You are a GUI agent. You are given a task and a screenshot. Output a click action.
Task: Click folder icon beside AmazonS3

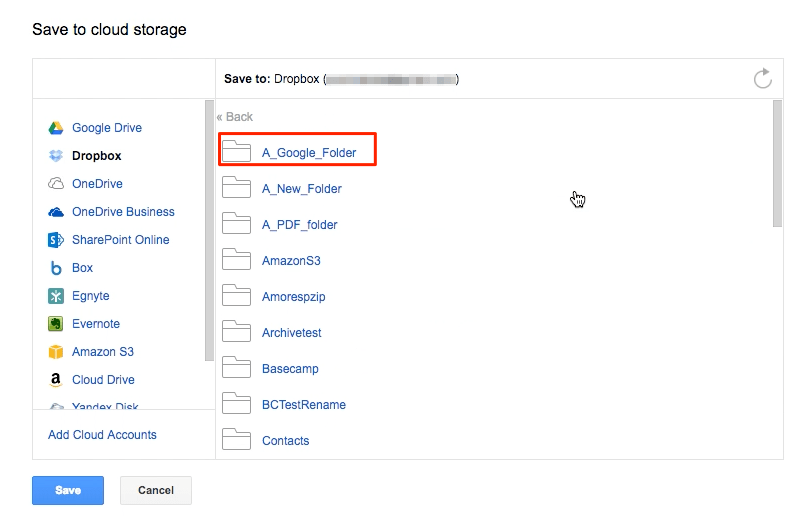tap(236, 259)
